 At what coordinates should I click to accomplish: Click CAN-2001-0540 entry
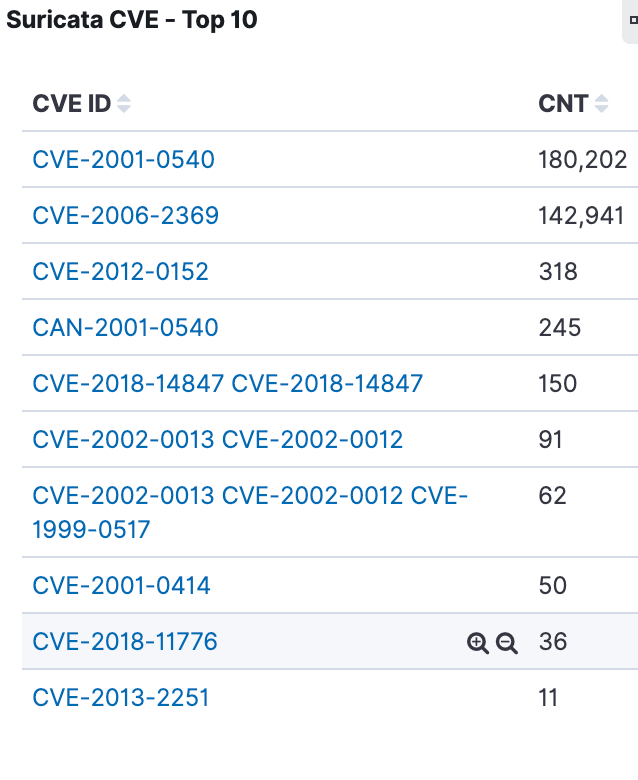pyautogui.click(x=125, y=327)
